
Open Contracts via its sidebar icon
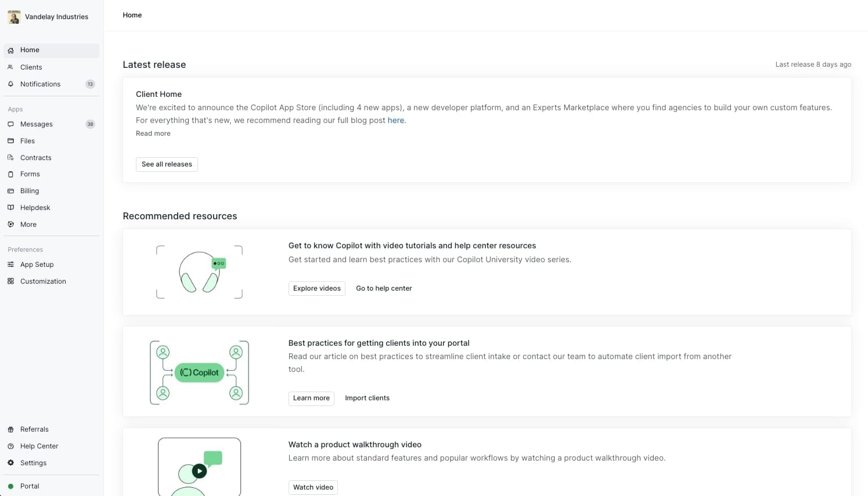(x=10, y=158)
